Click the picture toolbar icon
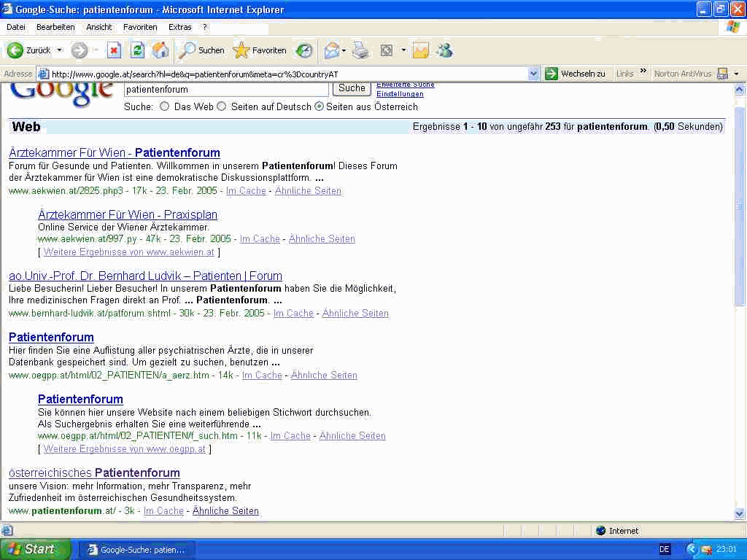Image resolution: width=747 pixels, height=560 pixels. [421, 50]
